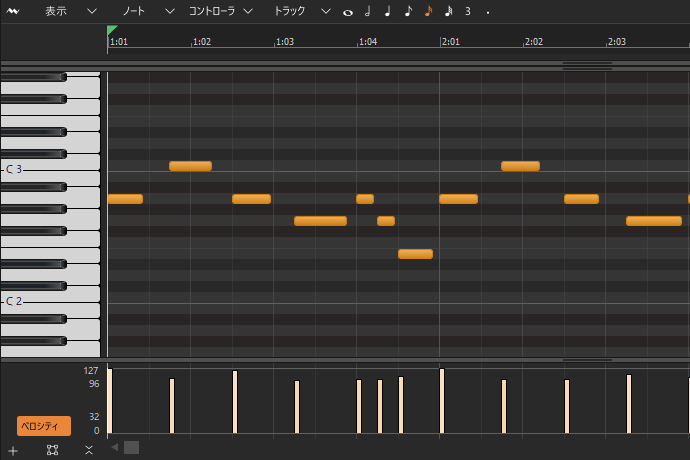Click the collapse arrows icon in the bottom bar
The image size is (690, 460).
click(89, 450)
